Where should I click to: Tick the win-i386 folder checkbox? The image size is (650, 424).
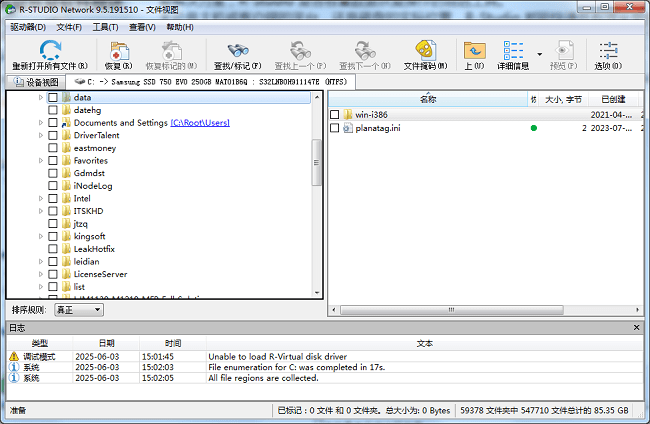336,115
